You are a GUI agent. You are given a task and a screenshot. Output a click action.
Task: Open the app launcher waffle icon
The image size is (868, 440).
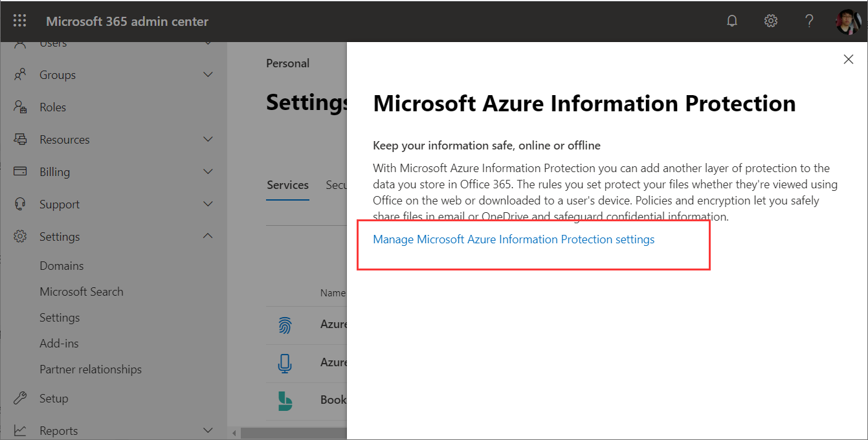tap(20, 21)
